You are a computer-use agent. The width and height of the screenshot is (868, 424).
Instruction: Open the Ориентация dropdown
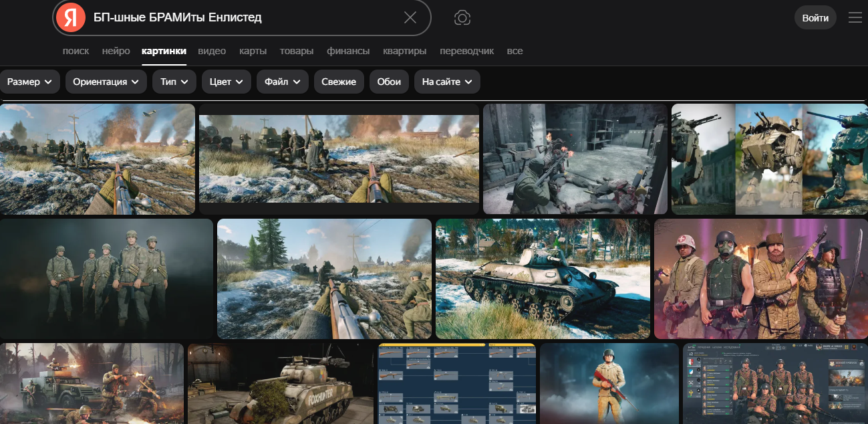tap(106, 82)
